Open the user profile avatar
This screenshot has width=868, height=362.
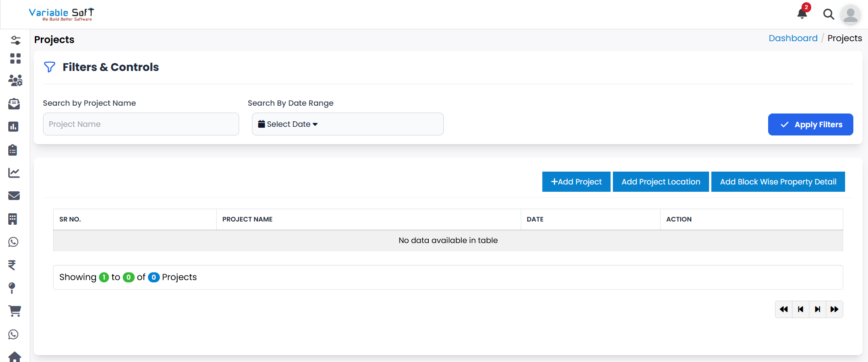point(850,15)
